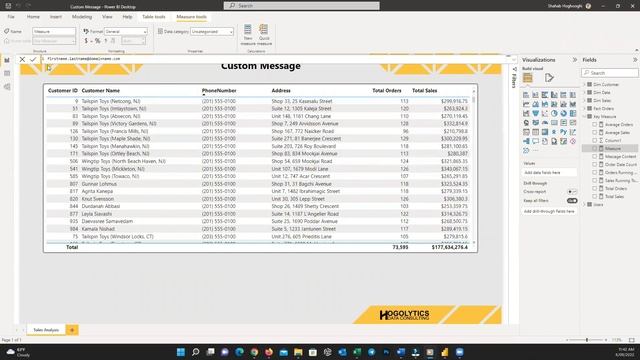Open the Home ribbon tab
This screenshot has width=640, height=360.
click(33, 17)
